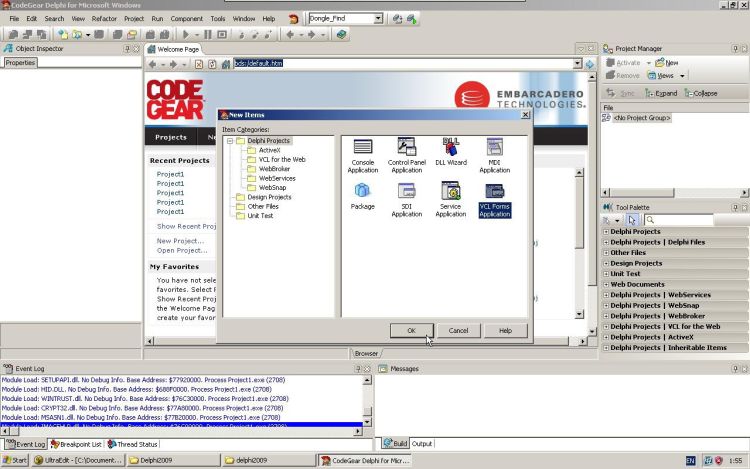Click Collapse in Project Manager
The image size is (750, 469).
pos(701,94)
